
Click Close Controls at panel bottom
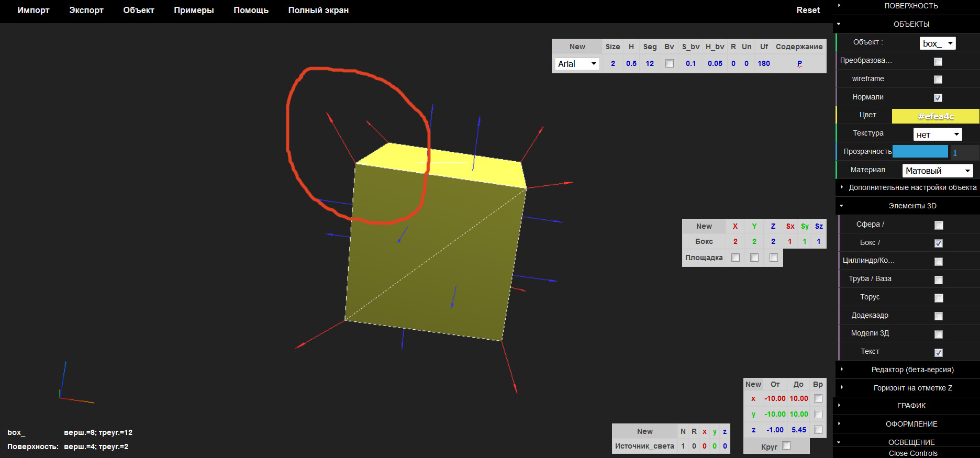point(912,453)
